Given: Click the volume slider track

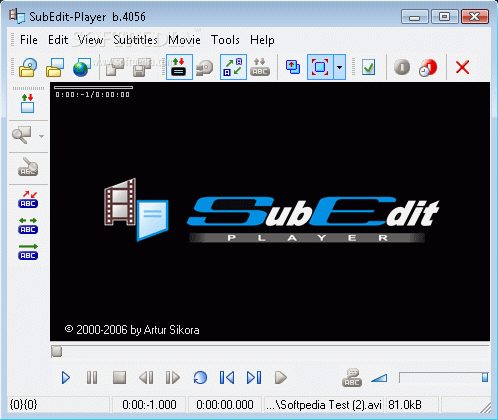Looking at the screenshot, I should click(x=444, y=378).
